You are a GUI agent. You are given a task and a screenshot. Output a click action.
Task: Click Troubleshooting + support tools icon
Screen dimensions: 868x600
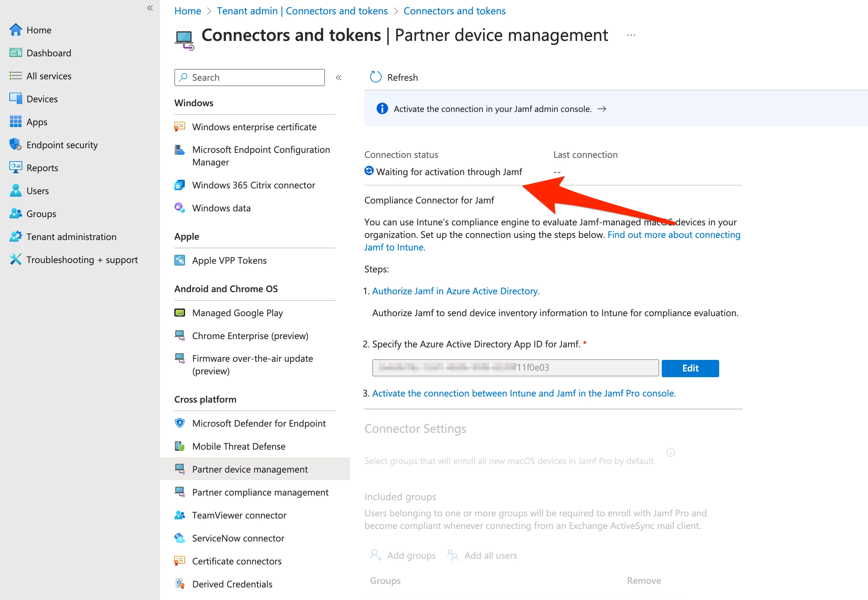tap(15, 259)
